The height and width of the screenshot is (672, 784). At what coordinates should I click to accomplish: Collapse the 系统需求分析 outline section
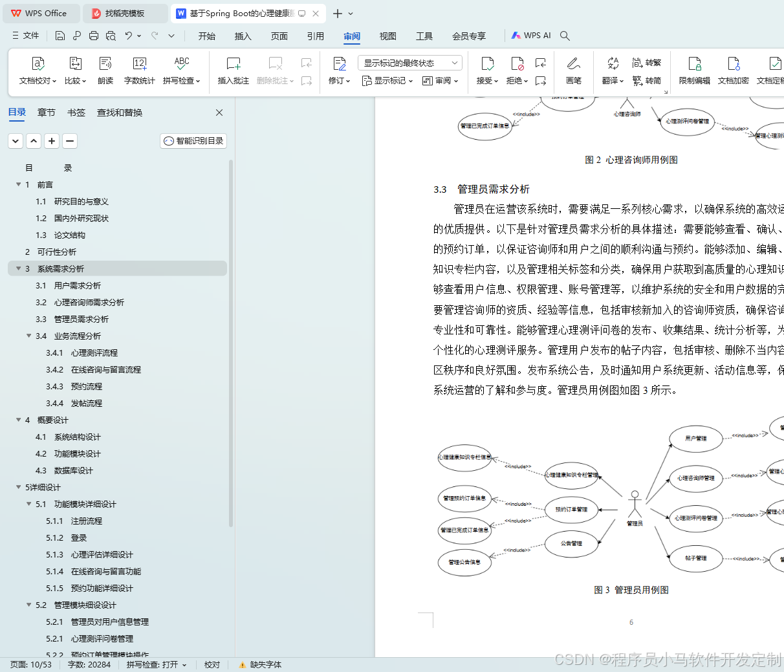[x=19, y=268]
